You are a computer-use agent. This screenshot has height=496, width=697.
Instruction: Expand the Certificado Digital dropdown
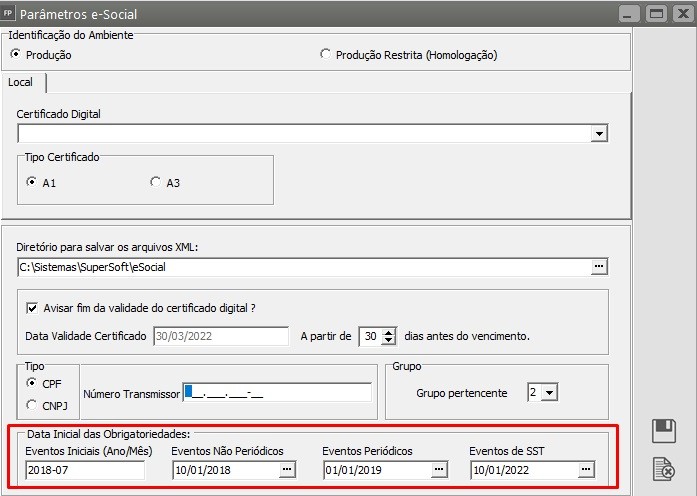point(599,133)
